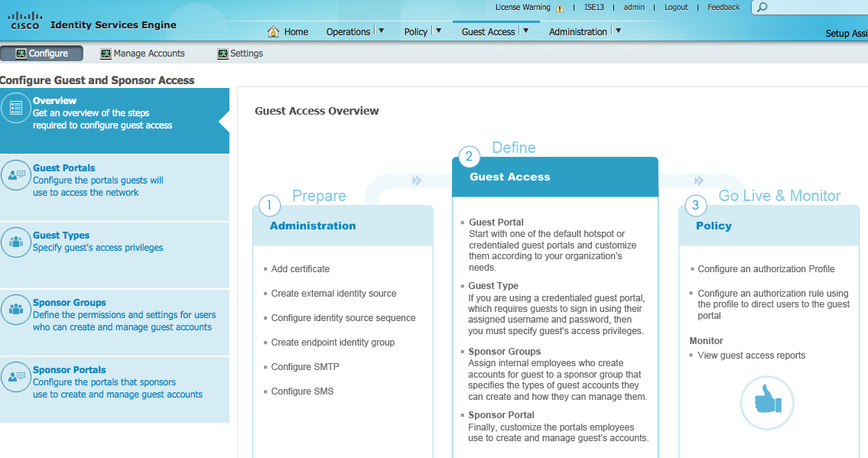868x458 pixels.
Task: Expand the Administration menu dropdown arrow
Action: pos(618,31)
